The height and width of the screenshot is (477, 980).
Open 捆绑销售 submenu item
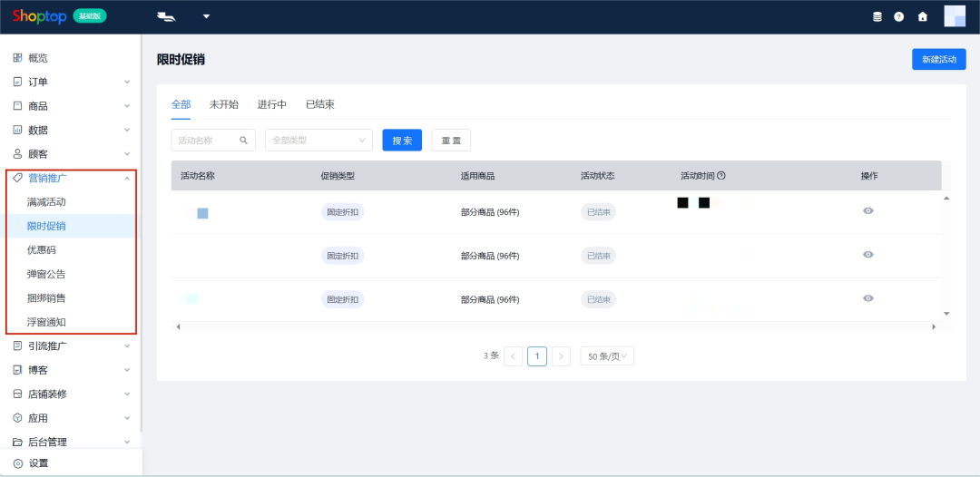coord(46,297)
